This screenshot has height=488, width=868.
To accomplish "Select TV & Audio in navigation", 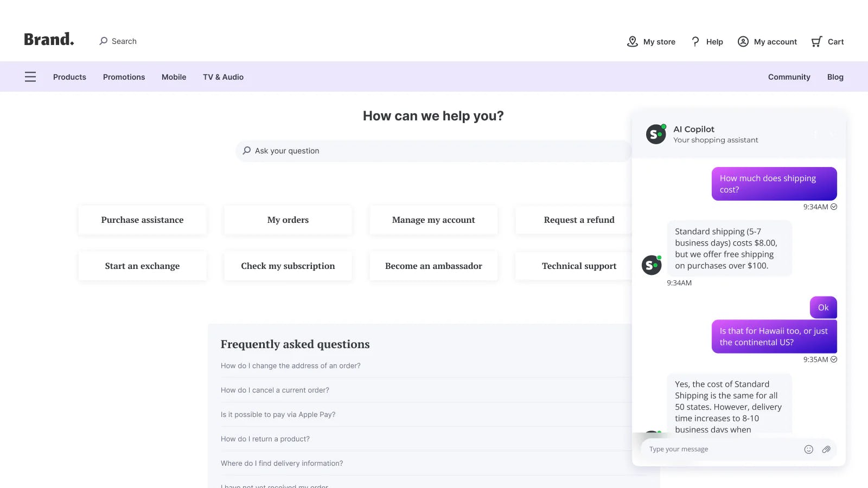I will (223, 77).
